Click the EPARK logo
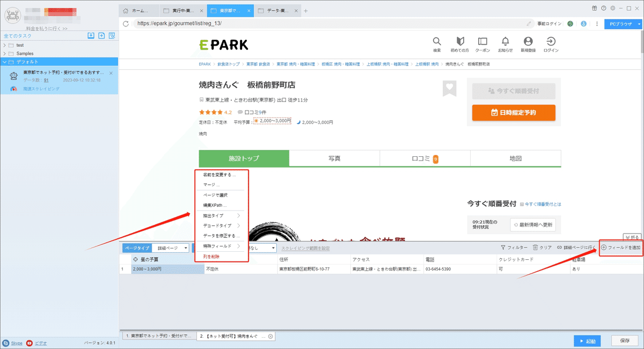The image size is (644, 349). pyautogui.click(x=223, y=45)
